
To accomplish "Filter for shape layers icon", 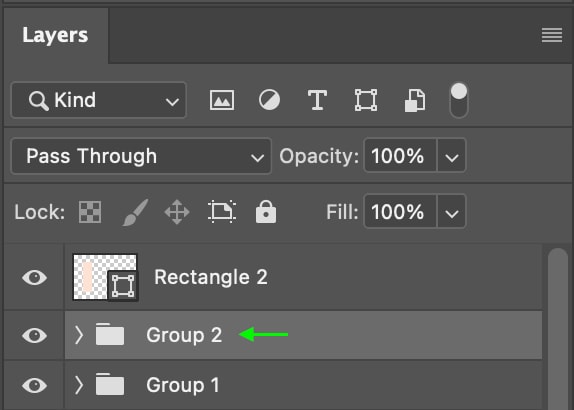I will click(366, 100).
